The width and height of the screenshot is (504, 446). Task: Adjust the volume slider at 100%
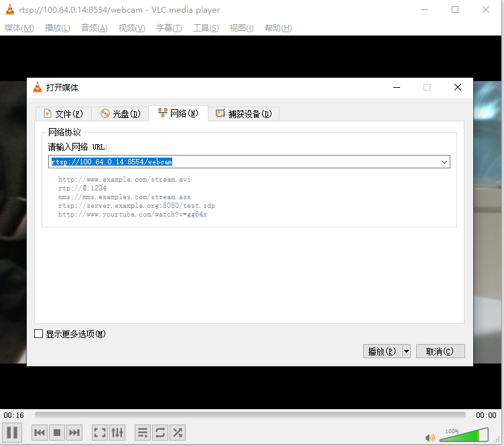pyautogui.click(x=464, y=435)
